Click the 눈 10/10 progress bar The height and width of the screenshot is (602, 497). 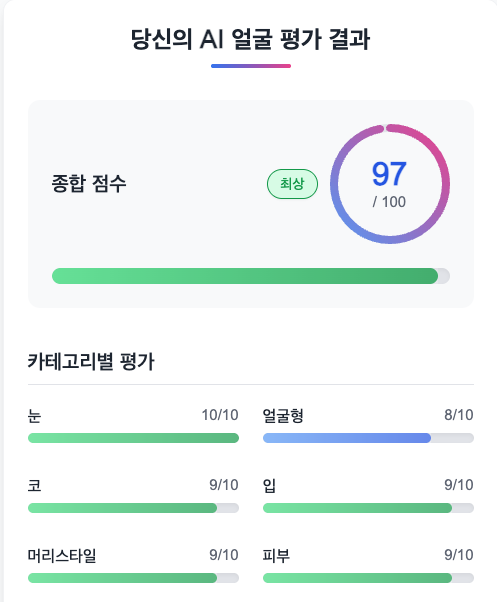(134, 438)
